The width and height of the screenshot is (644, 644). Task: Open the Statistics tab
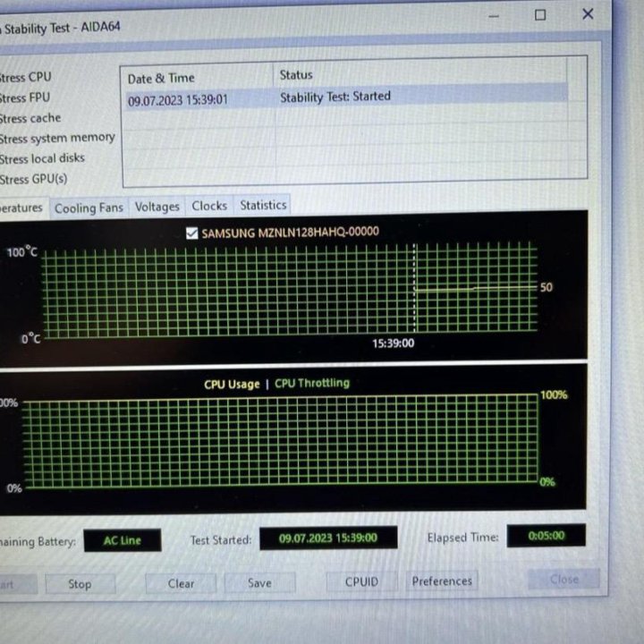pyautogui.click(x=263, y=205)
